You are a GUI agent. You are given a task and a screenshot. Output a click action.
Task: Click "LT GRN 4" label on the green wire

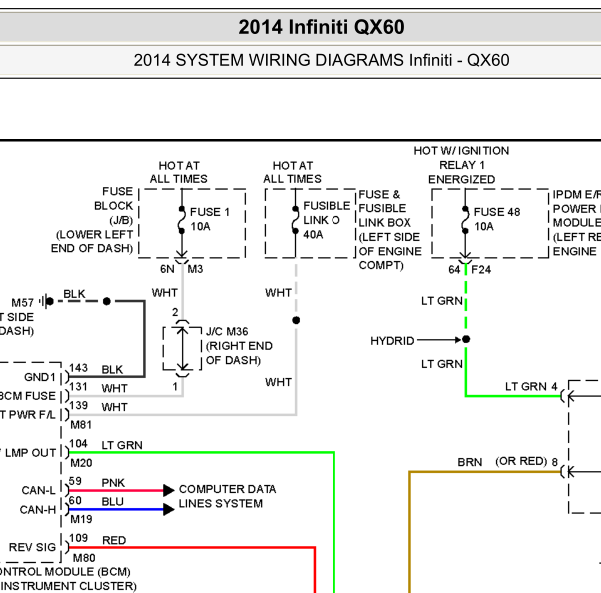[x=531, y=386]
